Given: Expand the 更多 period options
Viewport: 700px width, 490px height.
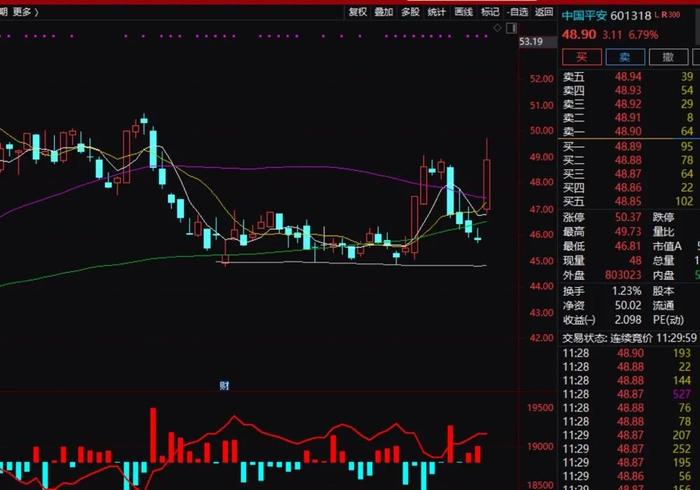Looking at the screenshot, I should tap(25, 12).
